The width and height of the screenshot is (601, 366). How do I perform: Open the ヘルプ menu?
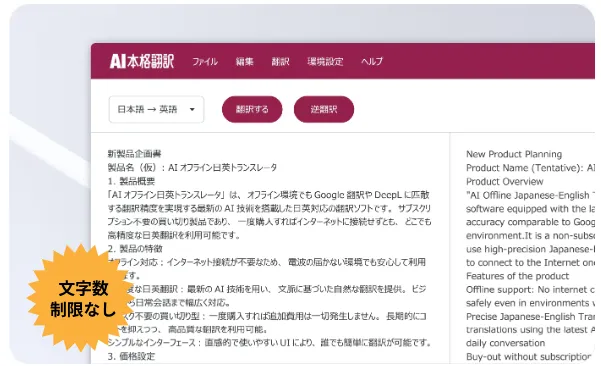coord(371,61)
